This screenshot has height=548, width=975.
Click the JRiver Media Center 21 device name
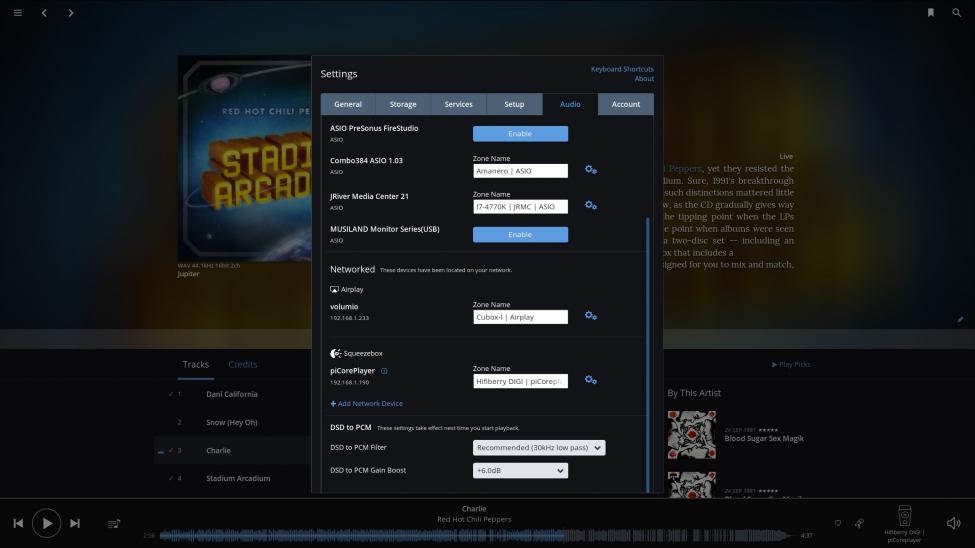tap(369, 197)
